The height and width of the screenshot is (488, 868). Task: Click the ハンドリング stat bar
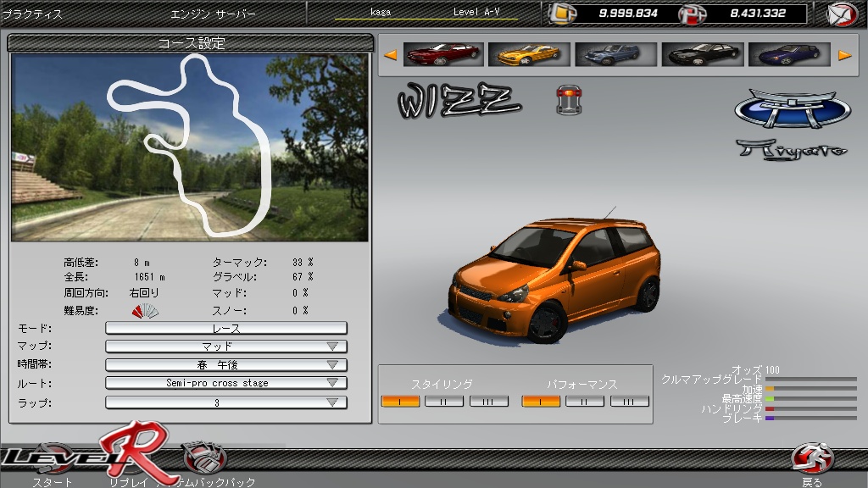pos(811,409)
